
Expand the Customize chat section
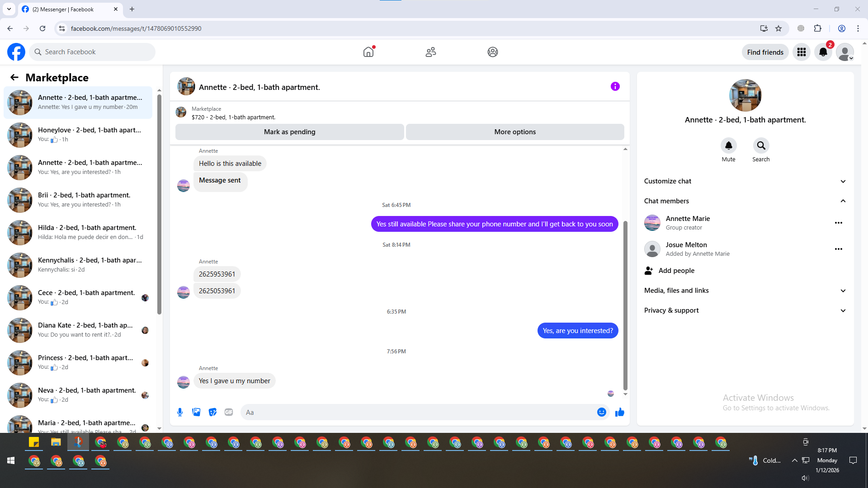pos(745,181)
